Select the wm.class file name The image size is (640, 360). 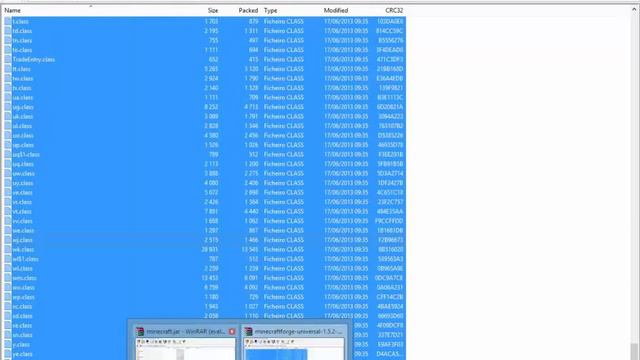click(24, 278)
